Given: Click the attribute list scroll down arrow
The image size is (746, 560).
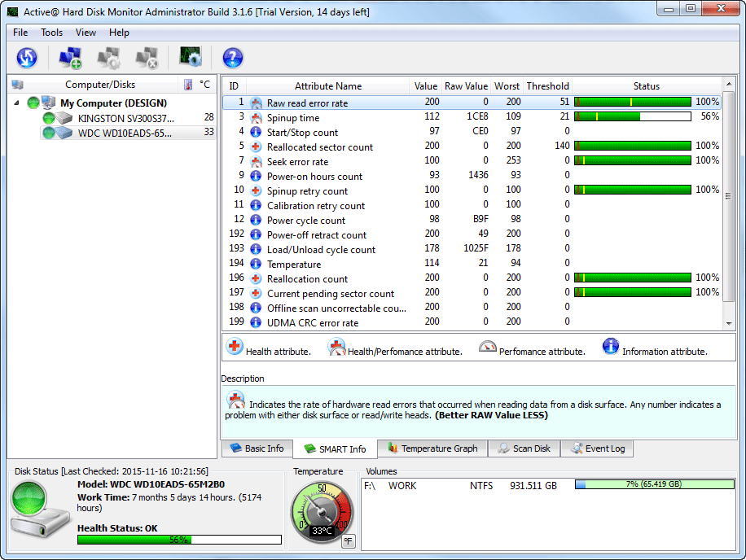Looking at the screenshot, I should click(x=728, y=323).
